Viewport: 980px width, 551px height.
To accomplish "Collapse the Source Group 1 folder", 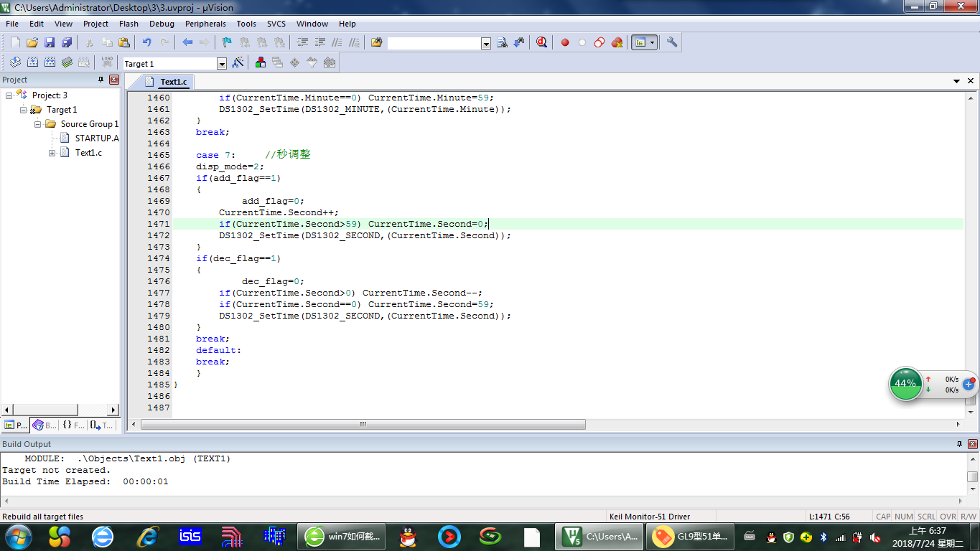I will [38, 124].
